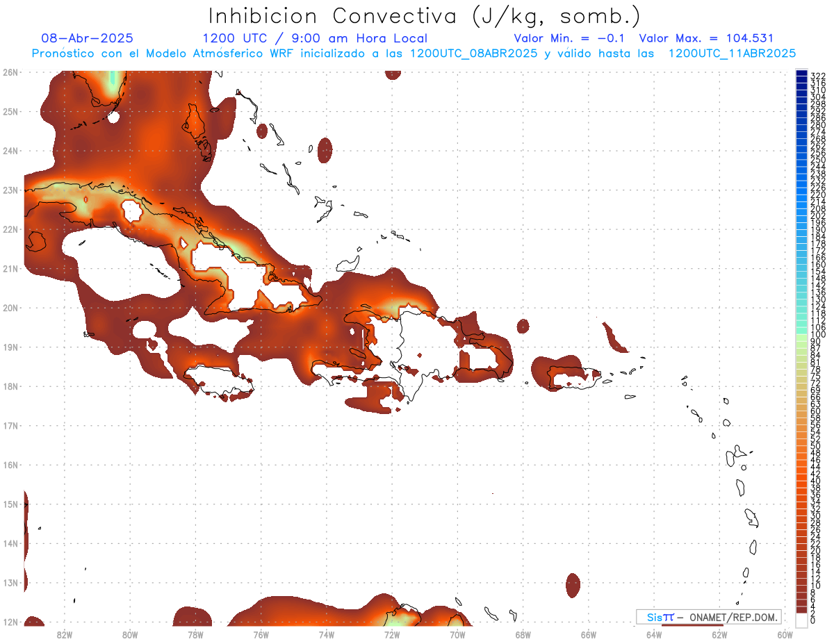Click the '16N' latitude label
Screen dimensions: 834x644
(x=10, y=465)
